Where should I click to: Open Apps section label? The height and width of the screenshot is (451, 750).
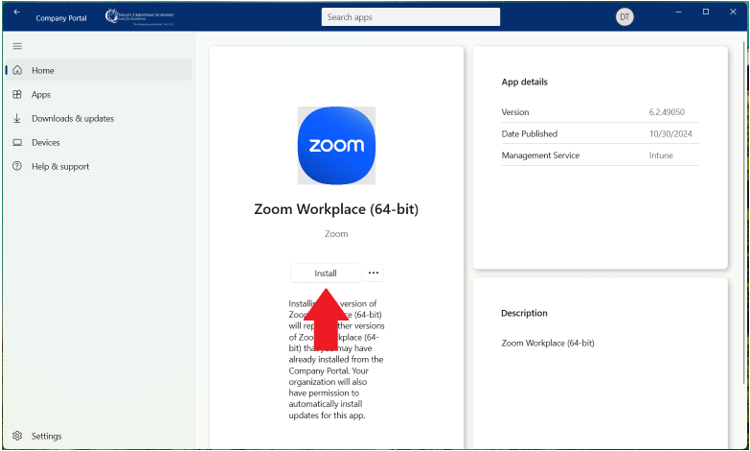click(x=41, y=95)
